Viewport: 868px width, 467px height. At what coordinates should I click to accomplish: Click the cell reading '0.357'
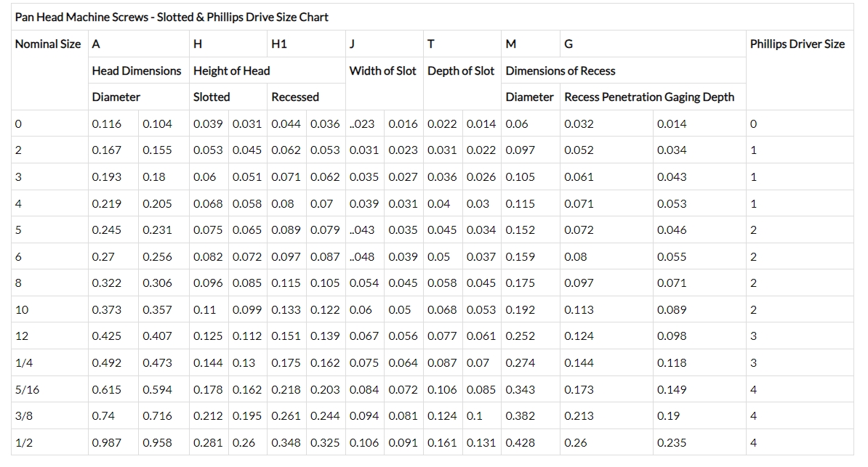(x=157, y=310)
